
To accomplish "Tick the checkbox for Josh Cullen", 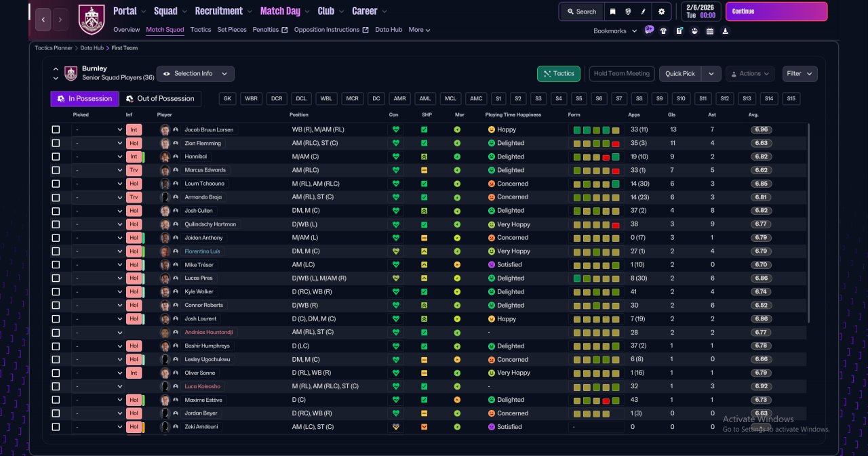I will click(x=56, y=211).
